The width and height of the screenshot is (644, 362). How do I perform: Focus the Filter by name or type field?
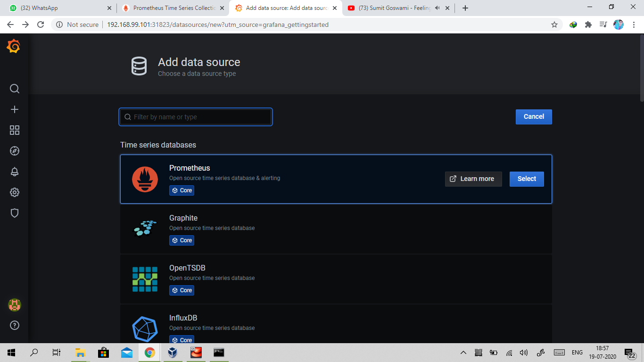pos(195,116)
